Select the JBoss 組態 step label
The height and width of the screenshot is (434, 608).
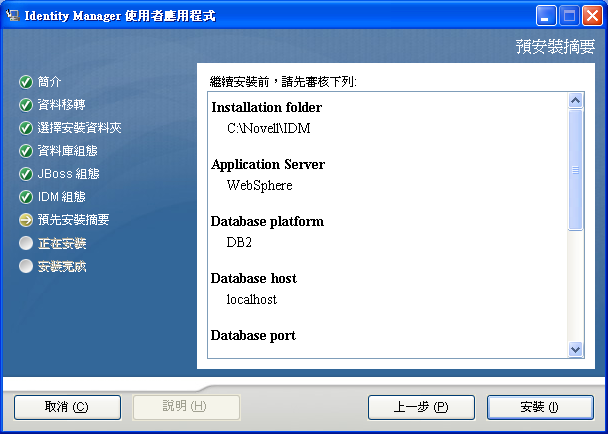coord(69,174)
